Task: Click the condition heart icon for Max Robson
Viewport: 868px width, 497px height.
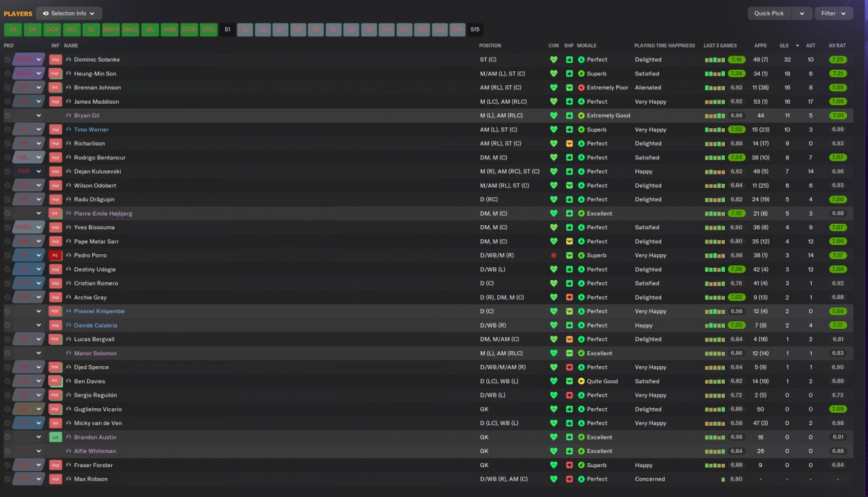Action: pyautogui.click(x=553, y=479)
